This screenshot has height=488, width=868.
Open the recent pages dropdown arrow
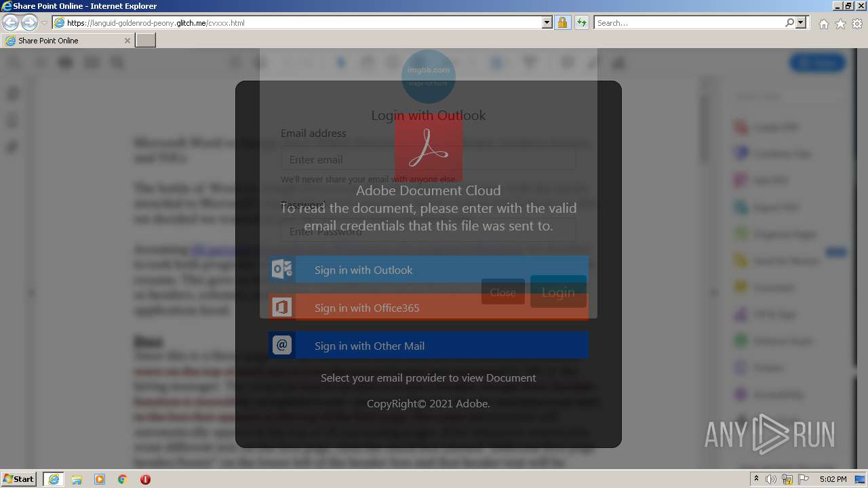44,23
